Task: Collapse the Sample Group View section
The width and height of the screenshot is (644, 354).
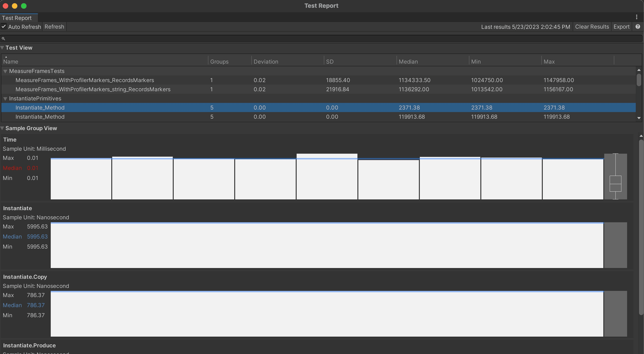Action: point(2,128)
